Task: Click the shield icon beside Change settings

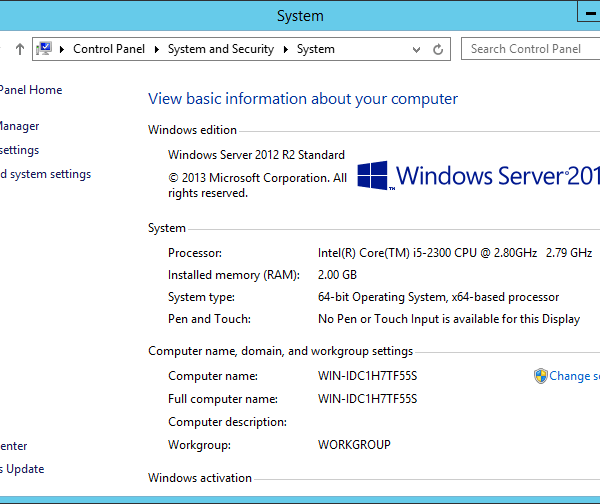Action: (x=541, y=376)
